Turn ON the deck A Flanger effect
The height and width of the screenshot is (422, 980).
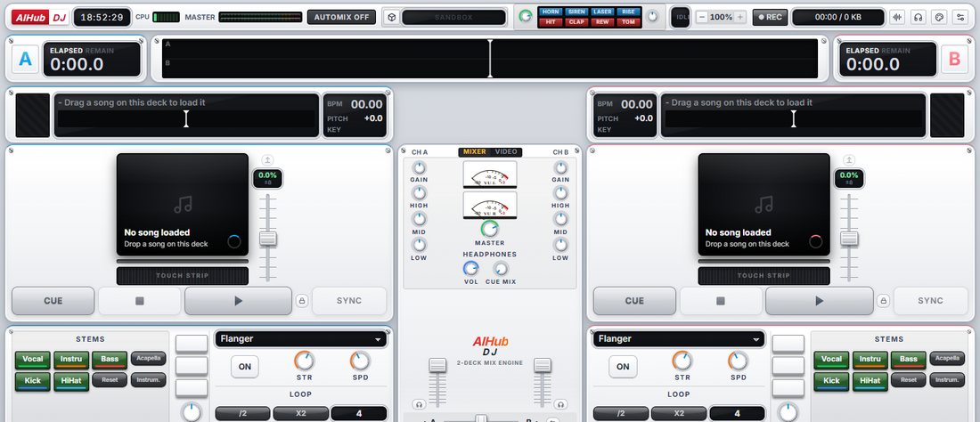coord(245,367)
